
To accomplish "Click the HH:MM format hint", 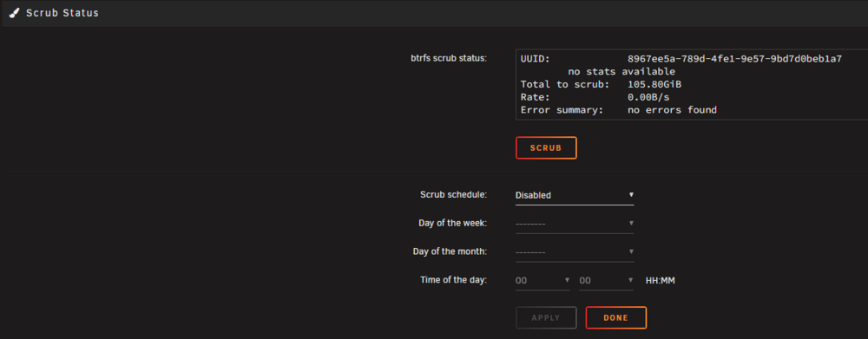I will click(x=660, y=280).
